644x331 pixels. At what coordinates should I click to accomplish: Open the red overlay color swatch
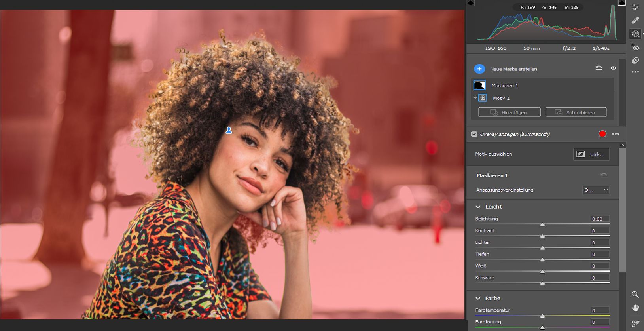tap(602, 134)
